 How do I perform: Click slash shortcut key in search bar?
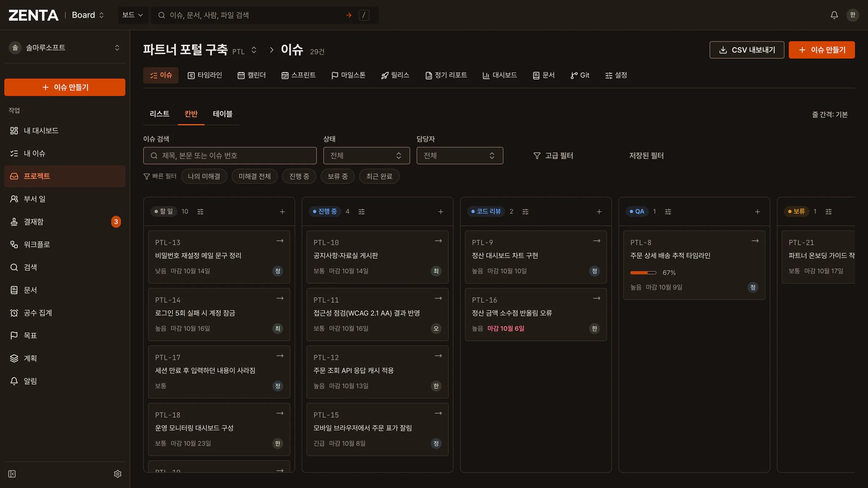364,15
